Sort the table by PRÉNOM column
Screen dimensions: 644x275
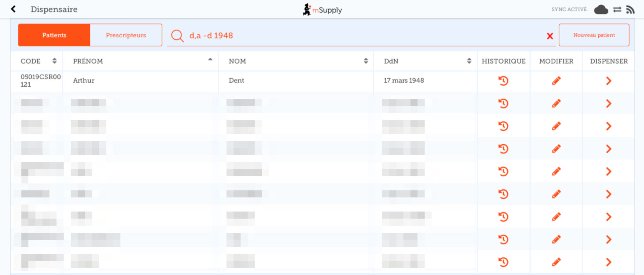click(210, 60)
